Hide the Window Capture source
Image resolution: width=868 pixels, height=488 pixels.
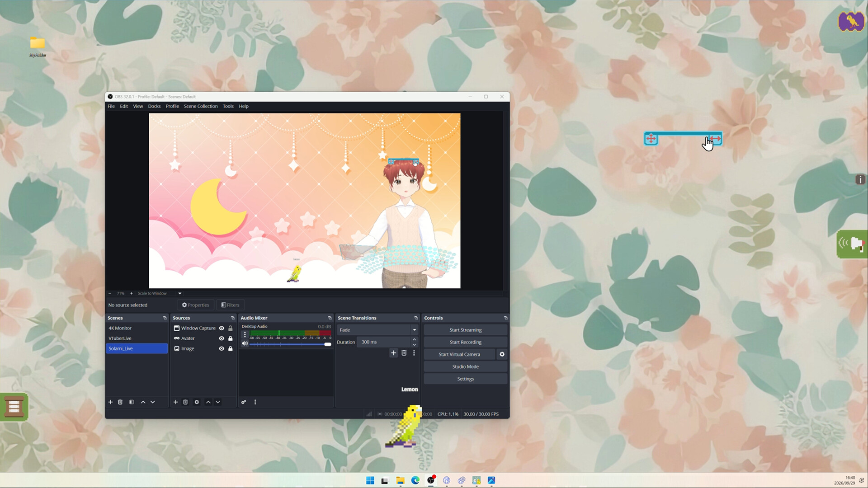point(222,328)
